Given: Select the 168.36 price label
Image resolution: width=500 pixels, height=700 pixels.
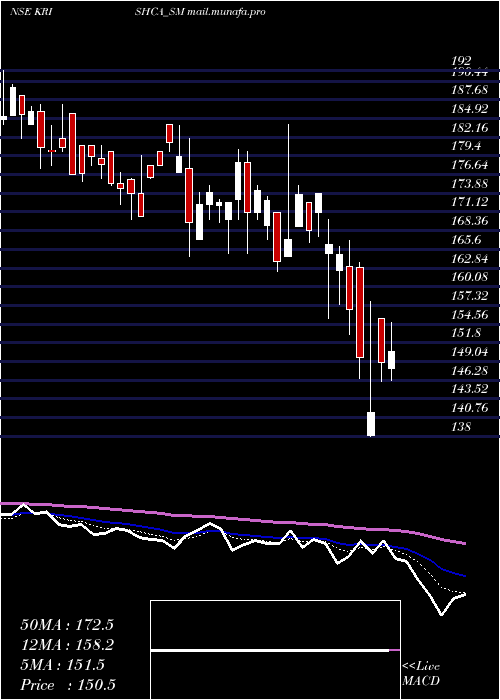Looking at the screenshot, I should 470,221.
